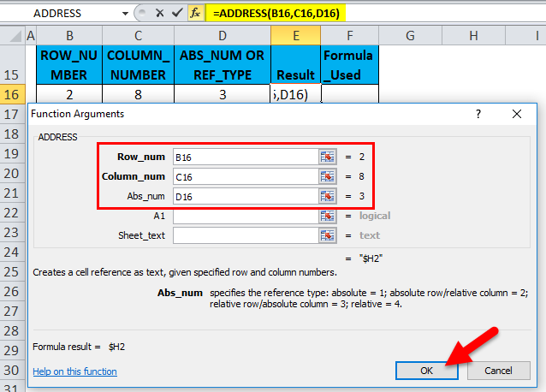Click the Result header cell

pyautogui.click(x=295, y=65)
